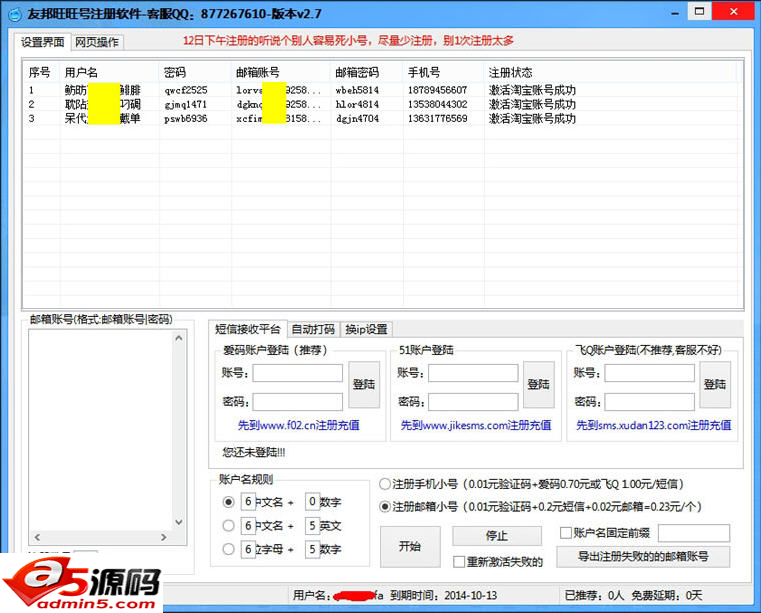Select mailbox password wbeh5814
The width and height of the screenshot is (761, 613).
point(357,90)
